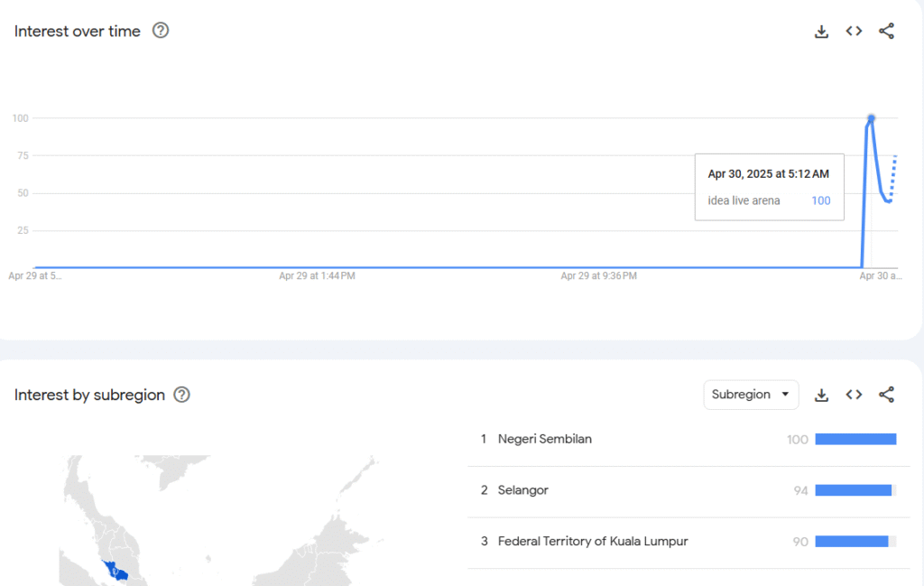Get embed code for Interest over time
924x586 pixels.
click(x=854, y=31)
